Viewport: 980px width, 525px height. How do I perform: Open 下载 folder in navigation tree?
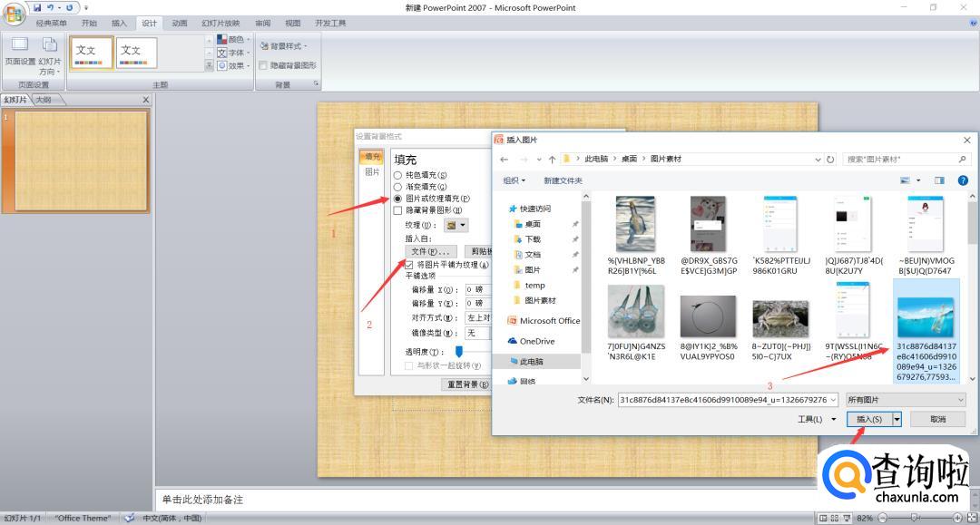coord(527,239)
